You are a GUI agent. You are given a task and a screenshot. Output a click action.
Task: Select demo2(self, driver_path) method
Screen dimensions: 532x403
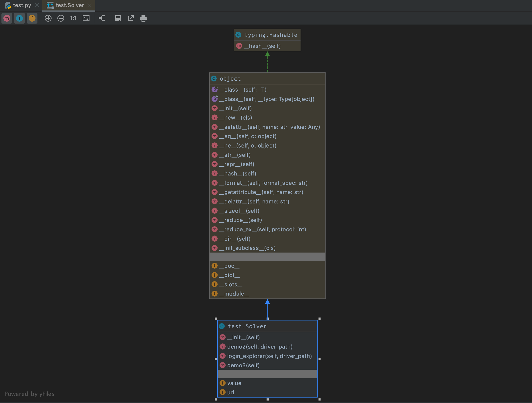click(267, 347)
